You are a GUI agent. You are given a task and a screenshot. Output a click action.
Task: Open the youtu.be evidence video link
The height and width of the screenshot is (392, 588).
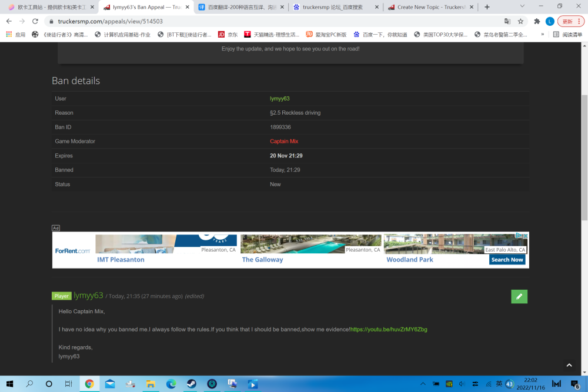click(389, 330)
